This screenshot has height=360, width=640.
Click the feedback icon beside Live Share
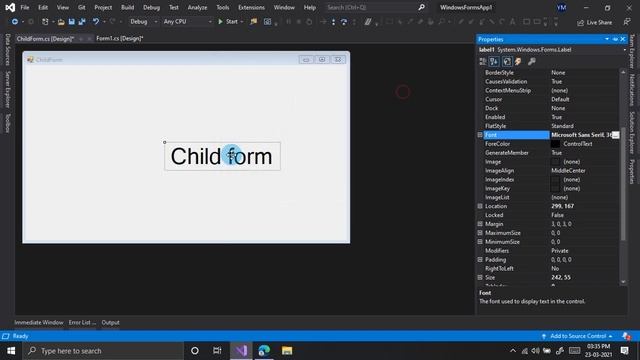[x=627, y=22]
